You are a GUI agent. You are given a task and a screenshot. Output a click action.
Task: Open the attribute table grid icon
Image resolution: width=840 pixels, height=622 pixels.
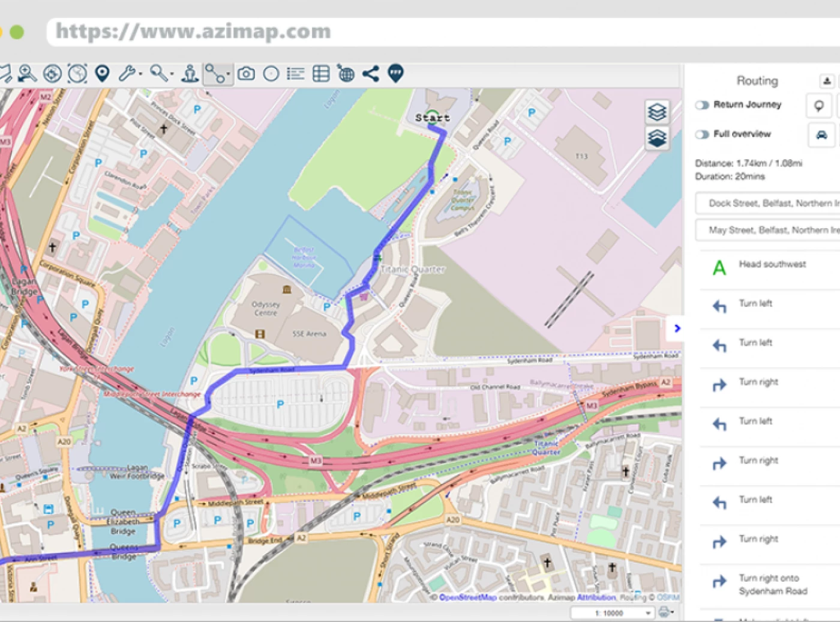321,74
